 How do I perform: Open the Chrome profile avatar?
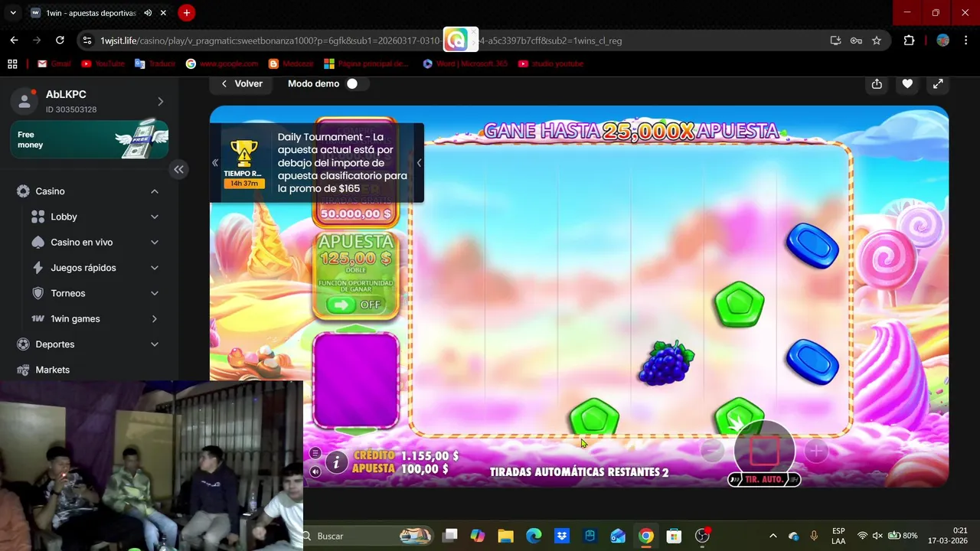tap(942, 41)
